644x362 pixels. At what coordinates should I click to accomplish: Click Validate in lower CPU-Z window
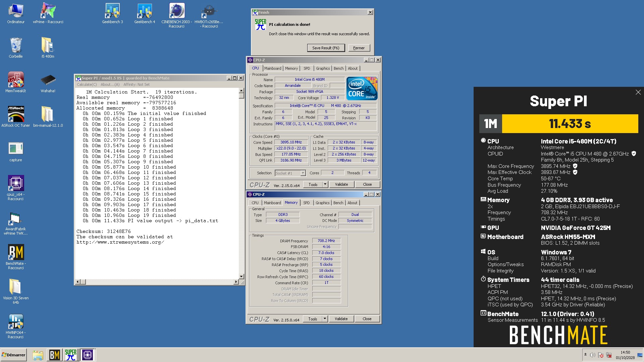tap(341, 319)
